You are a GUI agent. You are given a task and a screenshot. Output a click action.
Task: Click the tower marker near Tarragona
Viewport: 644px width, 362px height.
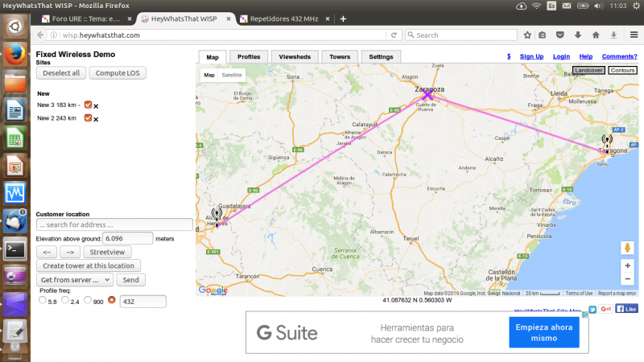[x=607, y=140]
